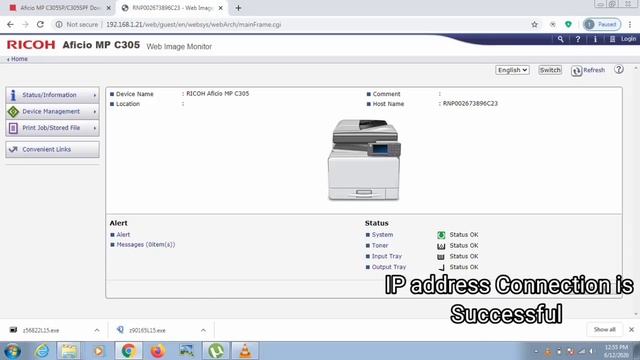640x360 pixels.
Task: Open the circled question mark help icon
Action: (619, 69)
